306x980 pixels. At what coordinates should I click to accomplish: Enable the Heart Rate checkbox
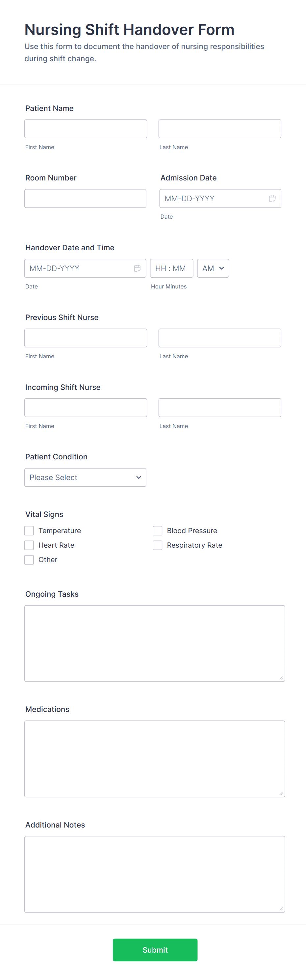[29, 545]
